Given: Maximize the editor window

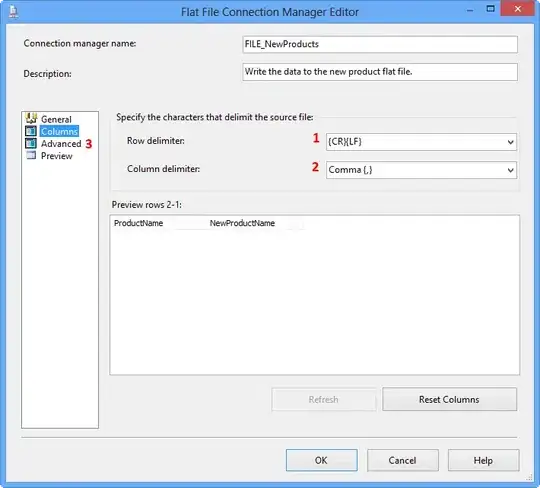Looking at the screenshot, I should point(490,9).
